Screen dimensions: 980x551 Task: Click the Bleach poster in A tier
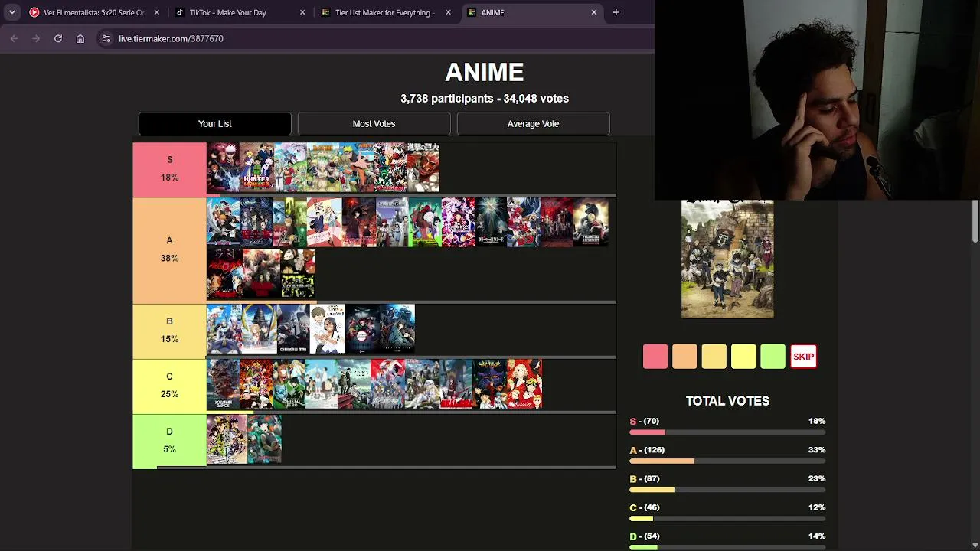[223, 223]
